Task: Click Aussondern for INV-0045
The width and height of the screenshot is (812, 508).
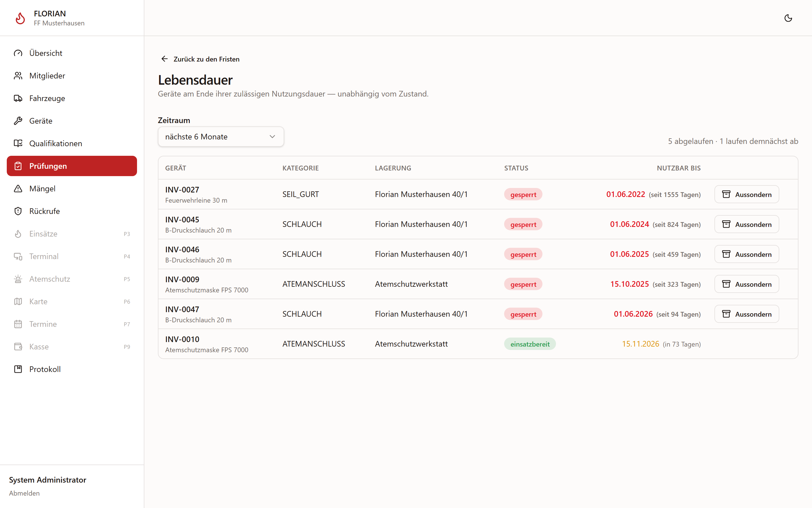Action: tap(747, 224)
